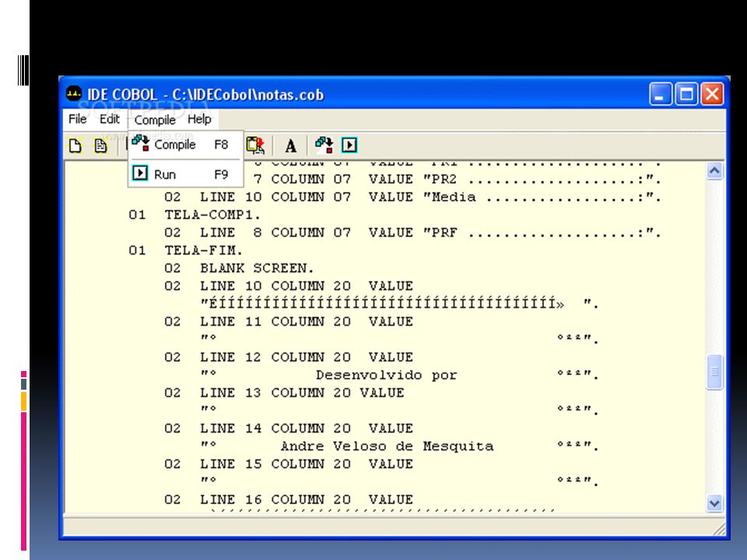Click the scrollbar down arrow

pos(714,503)
